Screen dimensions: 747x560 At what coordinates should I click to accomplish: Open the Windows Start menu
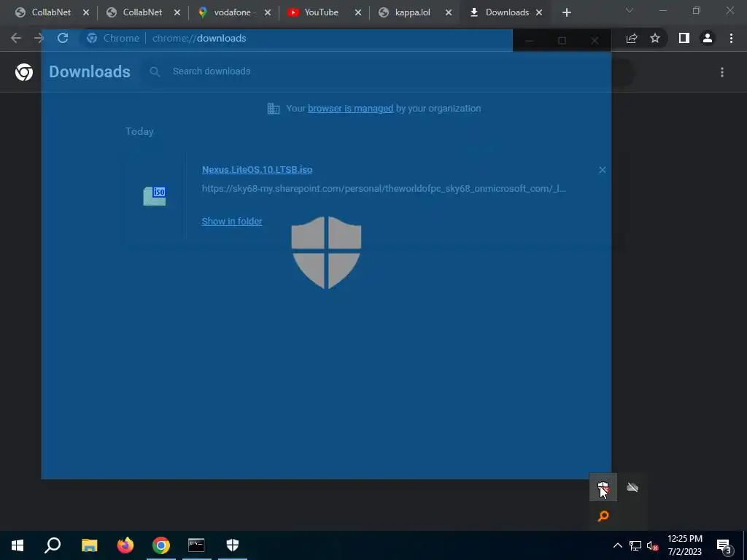[18, 545]
